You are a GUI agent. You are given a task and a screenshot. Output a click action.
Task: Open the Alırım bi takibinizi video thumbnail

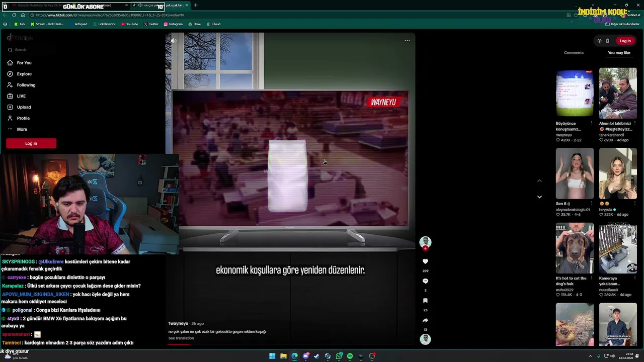(618, 94)
